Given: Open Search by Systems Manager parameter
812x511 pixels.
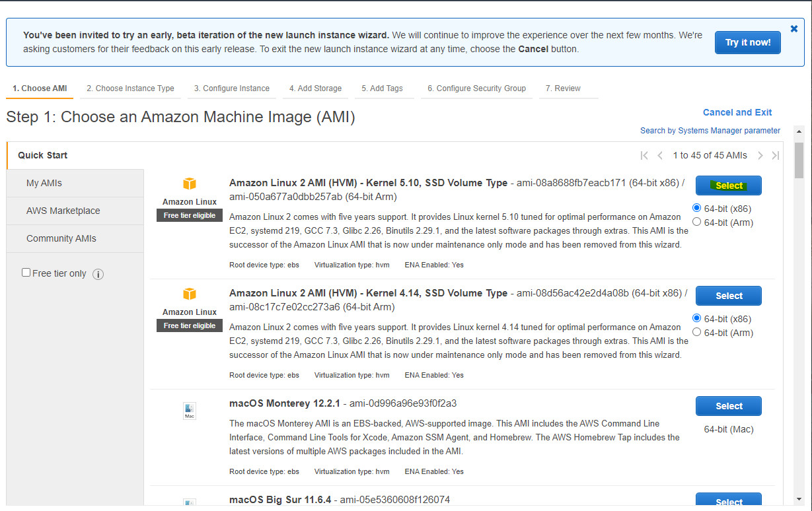Looking at the screenshot, I should pyautogui.click(x=710, y=130).
